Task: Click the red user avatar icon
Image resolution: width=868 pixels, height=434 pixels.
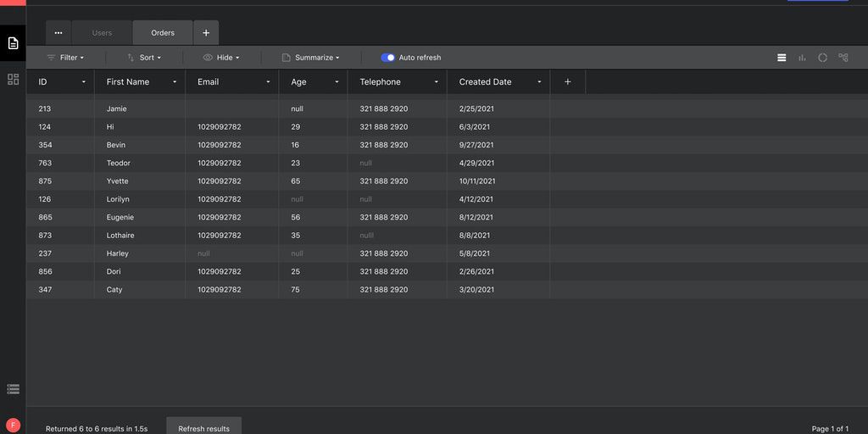Action: 13,425
